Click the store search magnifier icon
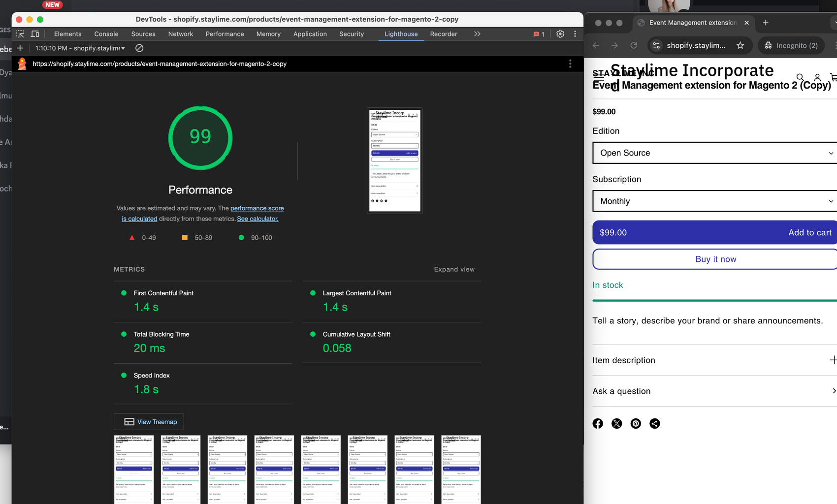Image resolution: width=837 pixels, height=504 pixels. (x=801, y=77)
